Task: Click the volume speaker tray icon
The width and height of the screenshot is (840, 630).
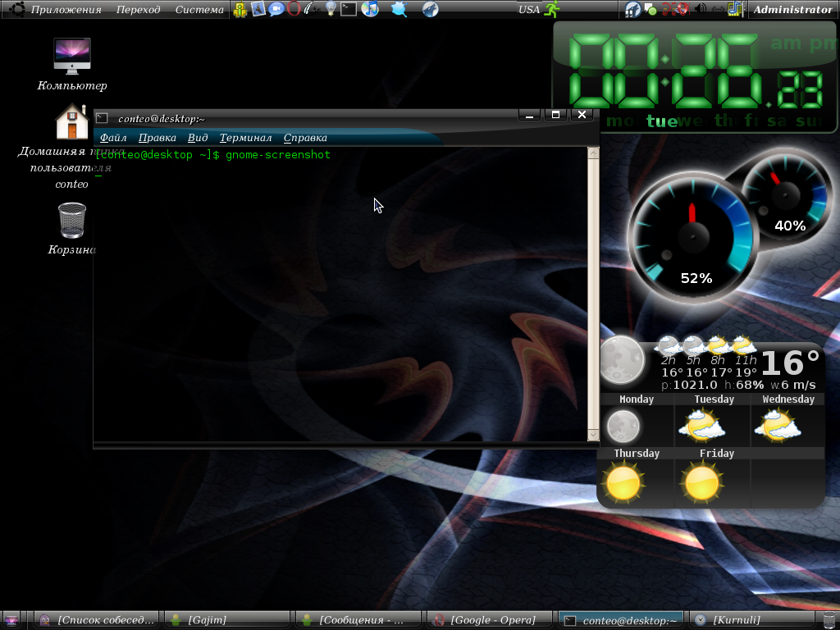Action: 701,10
